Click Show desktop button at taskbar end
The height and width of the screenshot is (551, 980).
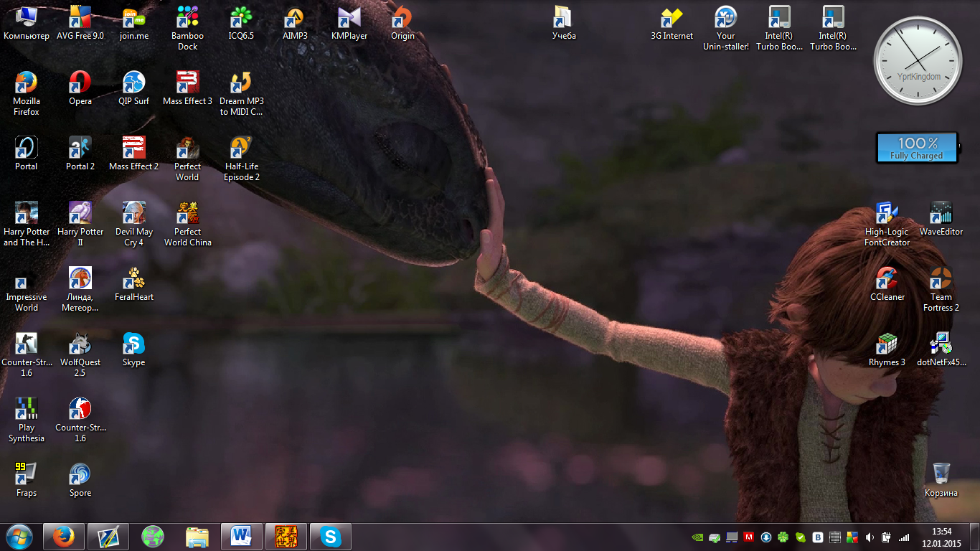click(974, 537)
